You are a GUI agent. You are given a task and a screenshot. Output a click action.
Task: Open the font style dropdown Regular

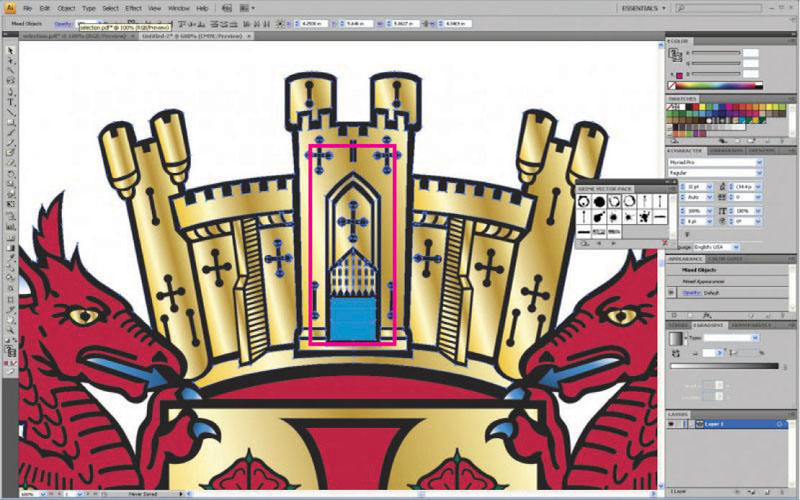click(x=759, y=173)
